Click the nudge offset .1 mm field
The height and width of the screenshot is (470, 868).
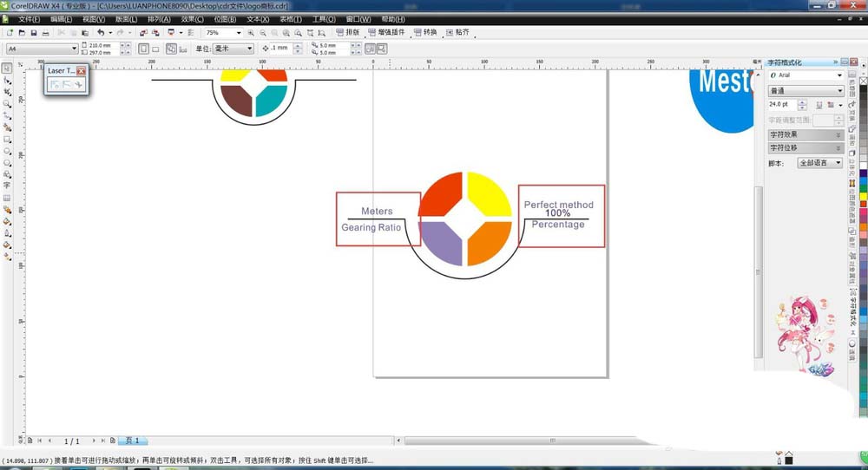(280, 49)
